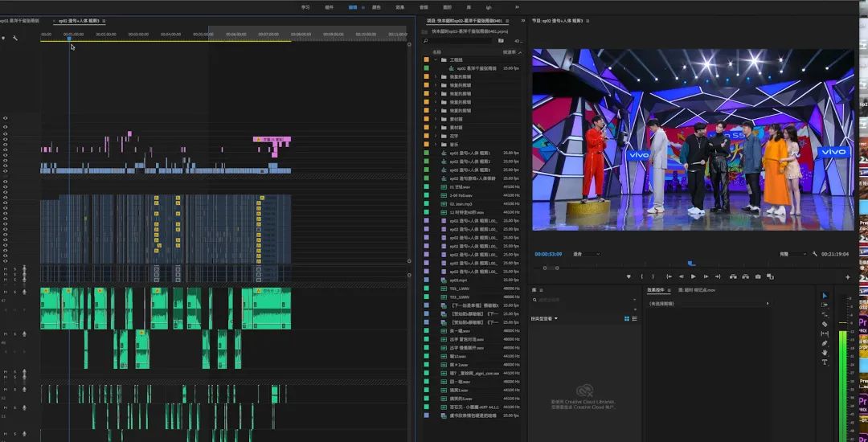Click the Program monitor playhead marker
This screenshot has height=442, width=868.
(x=690, y=263)
